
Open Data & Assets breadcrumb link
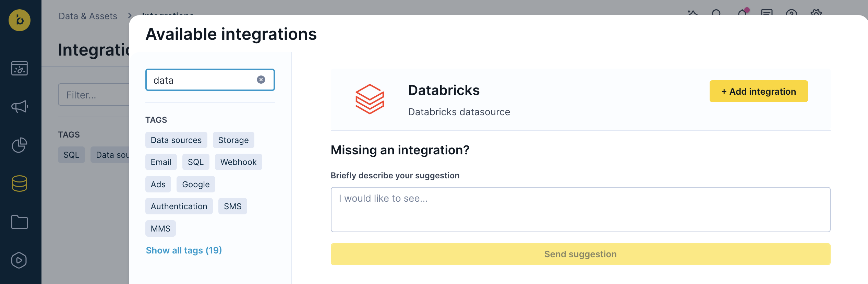pyautogui.click(x=88, y=16)
